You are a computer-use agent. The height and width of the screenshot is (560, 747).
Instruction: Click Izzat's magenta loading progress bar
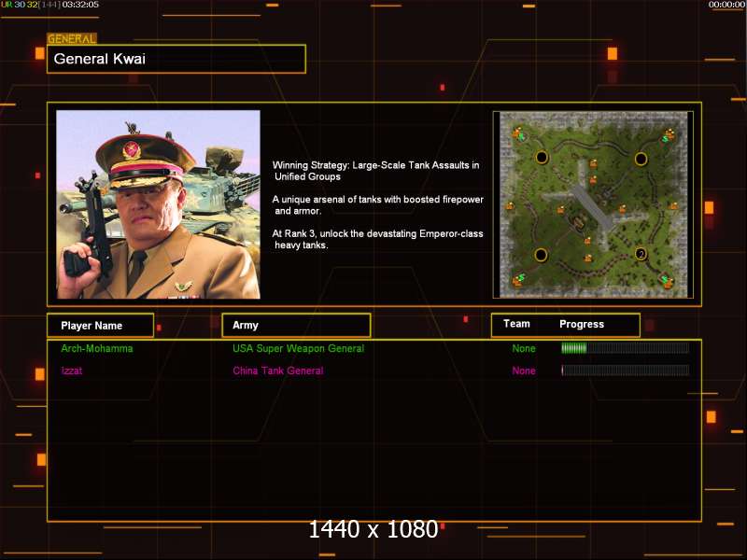[x=625, y=370]
